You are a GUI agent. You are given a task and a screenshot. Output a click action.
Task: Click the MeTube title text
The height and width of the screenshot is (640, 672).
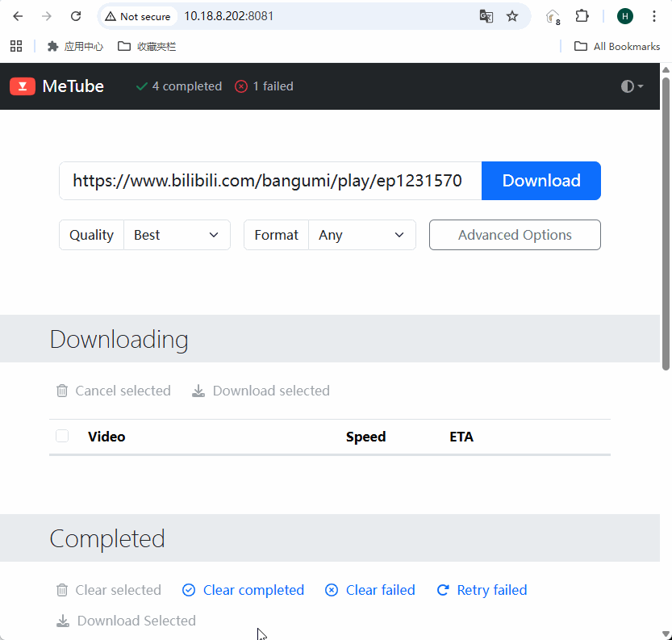pos(73,86)
